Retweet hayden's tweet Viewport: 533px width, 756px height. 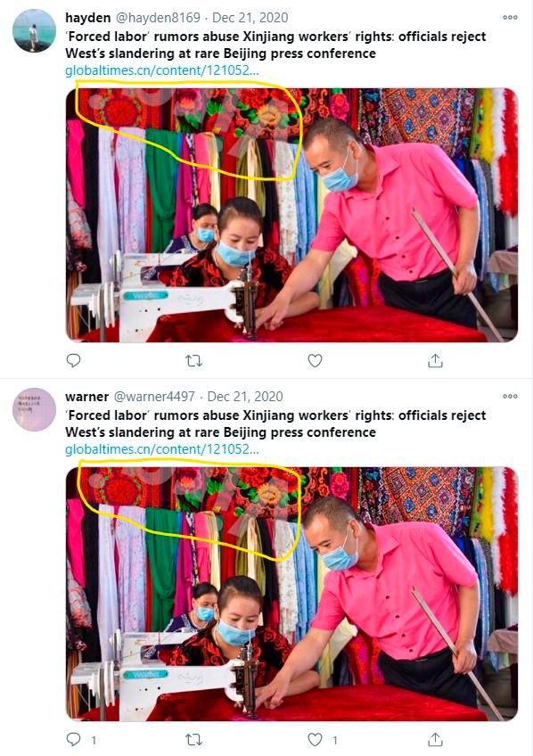pyautogui.click(x=193, y=361)
